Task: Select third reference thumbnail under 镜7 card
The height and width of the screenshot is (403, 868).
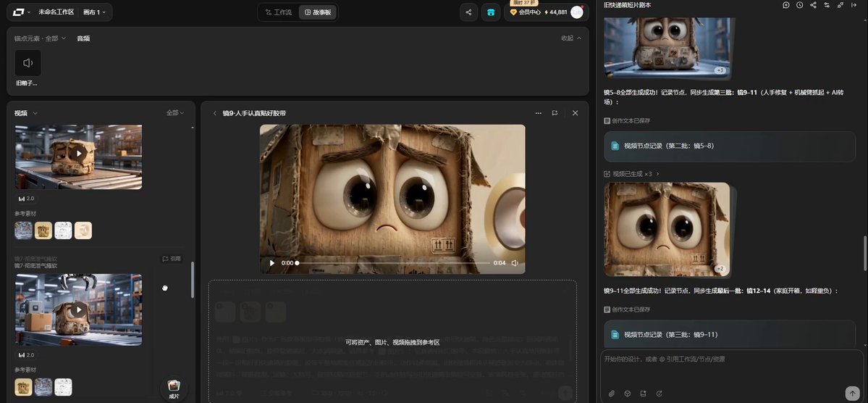Action: pyautogui.click(x=63, y=387)
